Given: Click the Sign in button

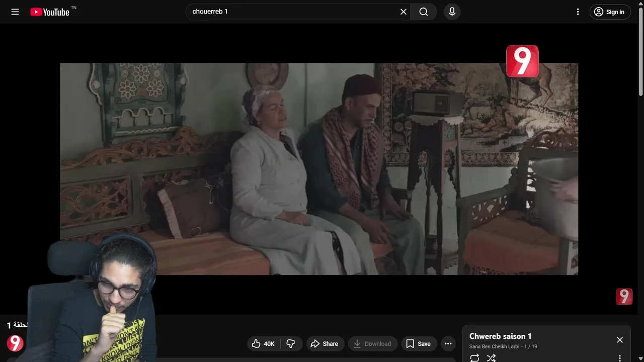Looking at the screenshot, I should pyautogui.click(x=610, y=12).
